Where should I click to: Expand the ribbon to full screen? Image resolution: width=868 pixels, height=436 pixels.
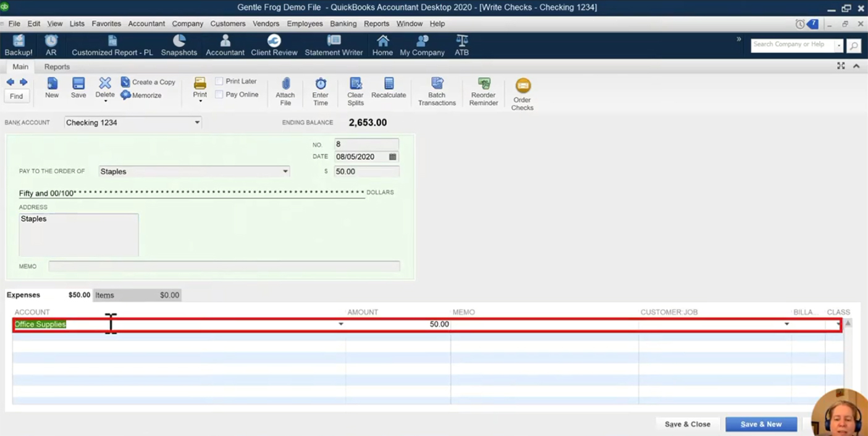point(841,66)
